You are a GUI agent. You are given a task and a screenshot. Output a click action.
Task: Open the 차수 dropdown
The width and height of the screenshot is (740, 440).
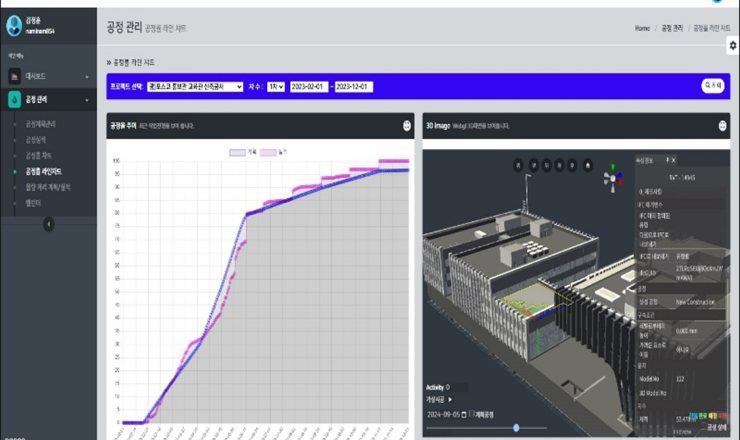click(x=276, y=87)
